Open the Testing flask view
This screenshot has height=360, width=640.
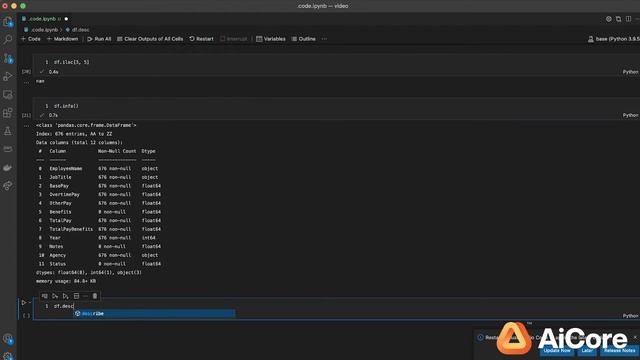pos(8,131)
